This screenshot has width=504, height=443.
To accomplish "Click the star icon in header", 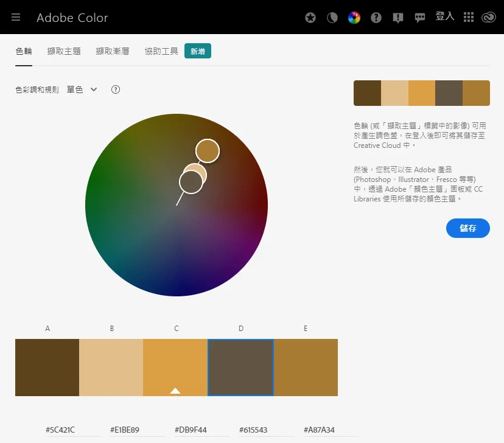I will pos(310,18).
